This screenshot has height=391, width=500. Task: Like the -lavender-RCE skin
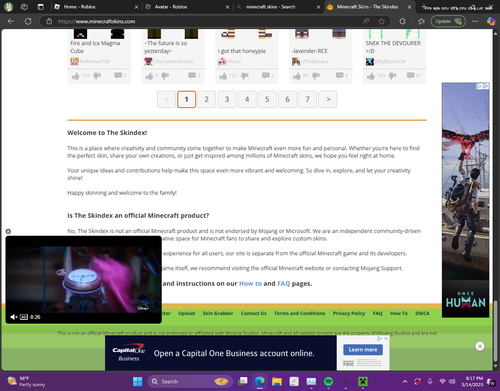(x=297, y=76)
